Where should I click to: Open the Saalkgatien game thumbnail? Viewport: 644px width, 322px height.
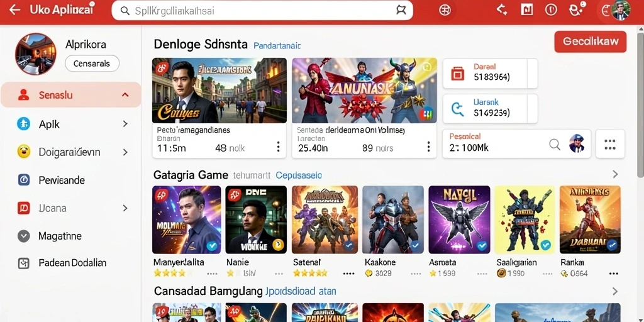525,219
